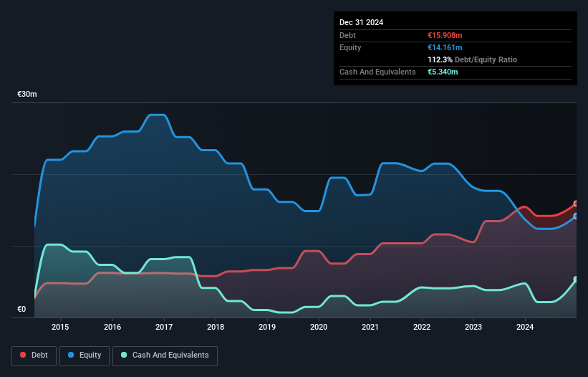
Task: Click the red Debt legend dot
Action: pos(23,355)
